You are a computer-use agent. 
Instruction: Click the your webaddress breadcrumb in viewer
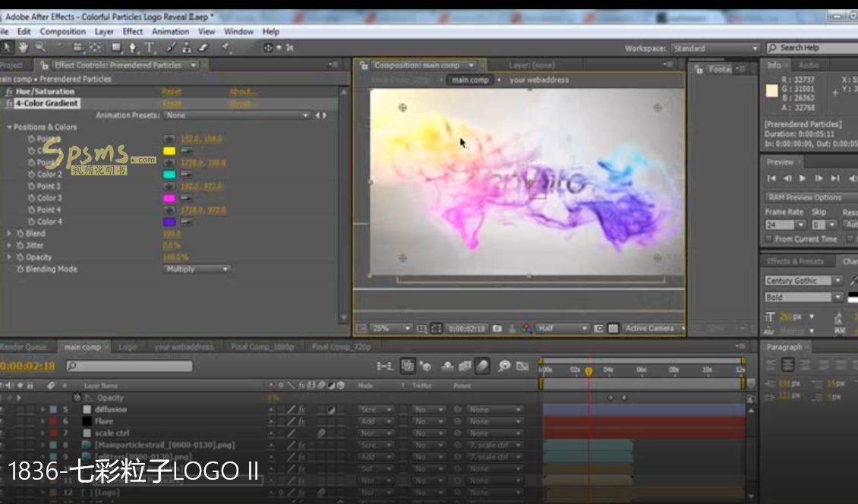pyautogui.click(x=539, y=80)
